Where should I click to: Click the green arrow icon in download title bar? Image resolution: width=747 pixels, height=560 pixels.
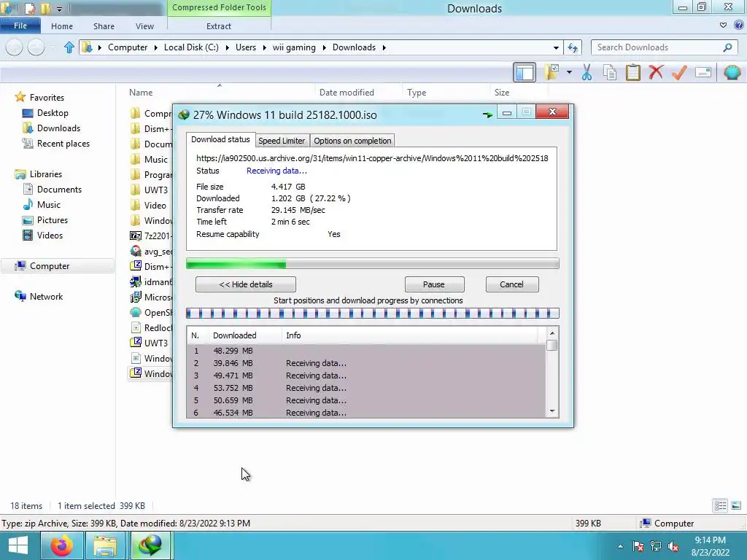[487, 114]
